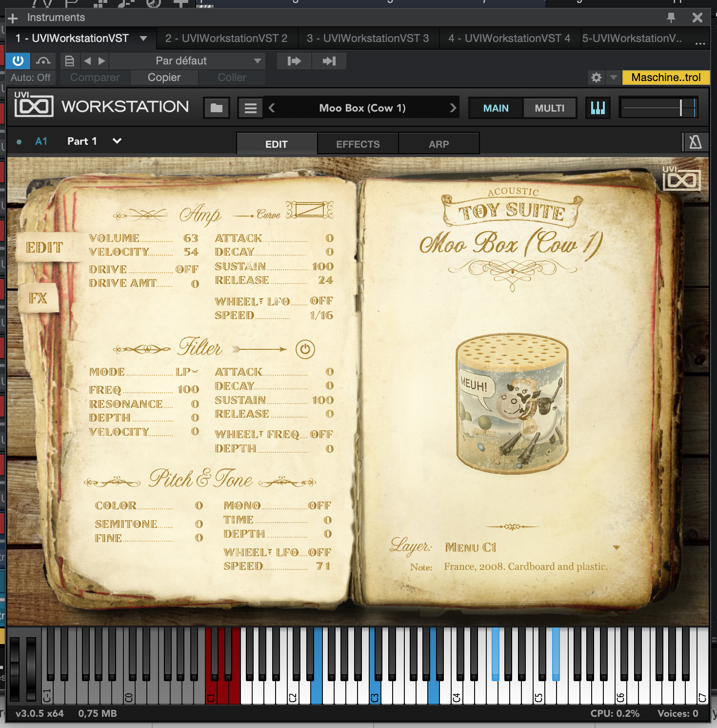
Task: Load next UVI preset with right chevron
Action: [x=453, y=108]
